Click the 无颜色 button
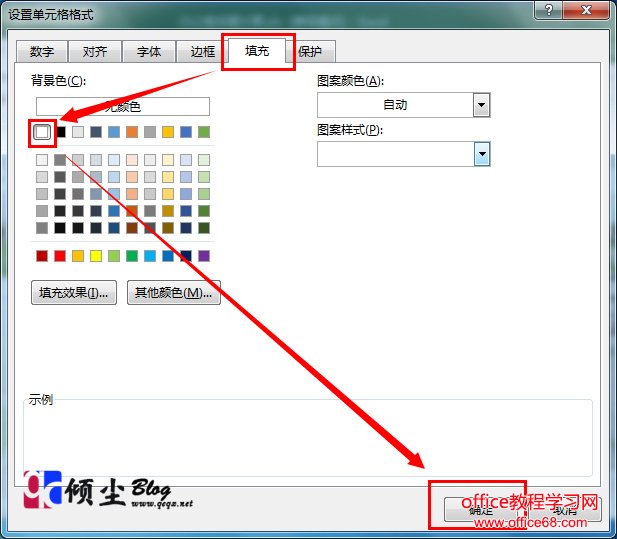The width and height of the screenshot is (617, 539). (x=123, y=107)
